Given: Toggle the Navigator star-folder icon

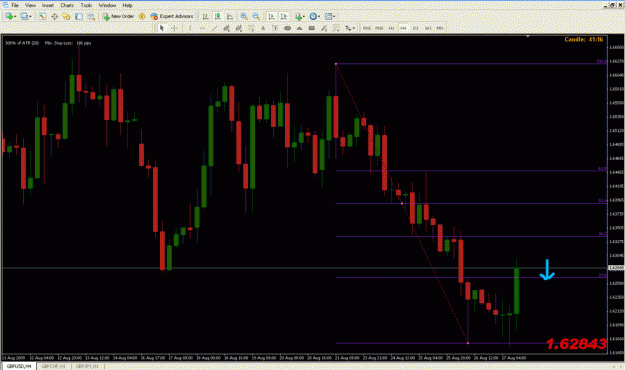Looking at the screenshot, I should pyautogui.click(x=67, y=16).
